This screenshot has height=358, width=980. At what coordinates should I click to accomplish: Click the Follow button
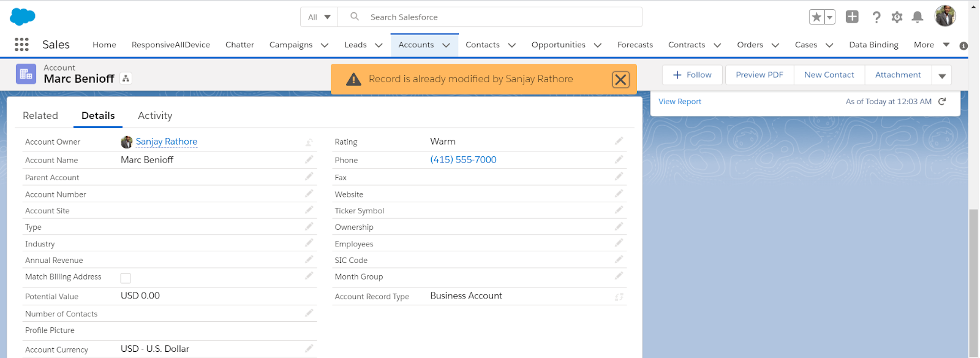692,75
